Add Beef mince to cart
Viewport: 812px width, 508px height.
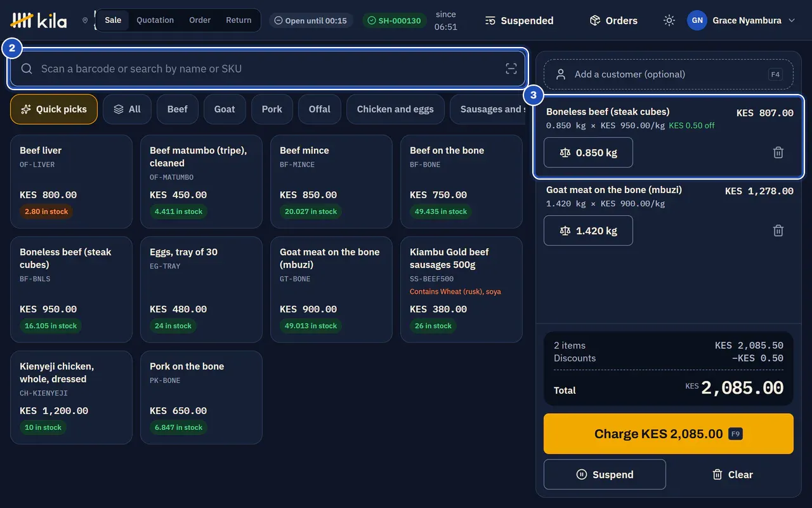pos(331,182)
